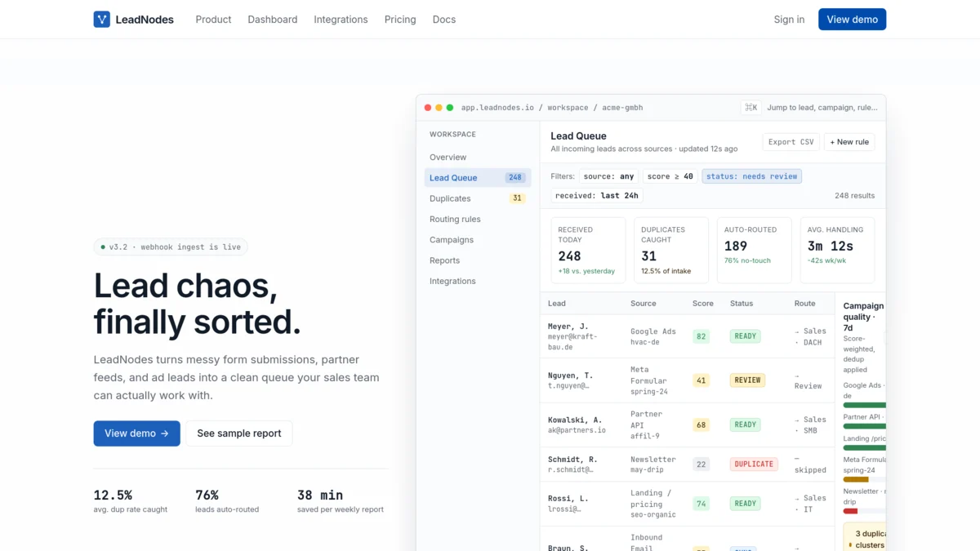Sort by the Lead column header

(x=557, y=304)
